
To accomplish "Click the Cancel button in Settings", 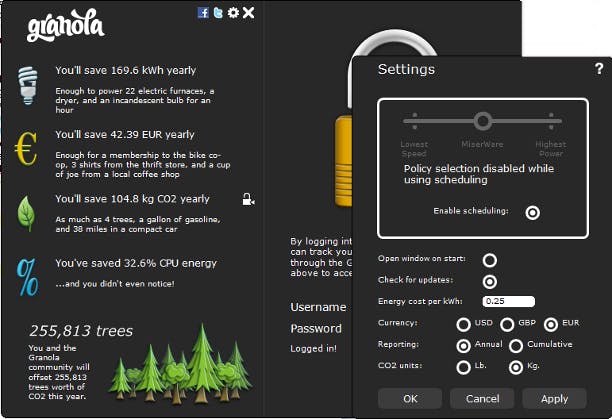I will pyautogui.click(x=482, y=398).
